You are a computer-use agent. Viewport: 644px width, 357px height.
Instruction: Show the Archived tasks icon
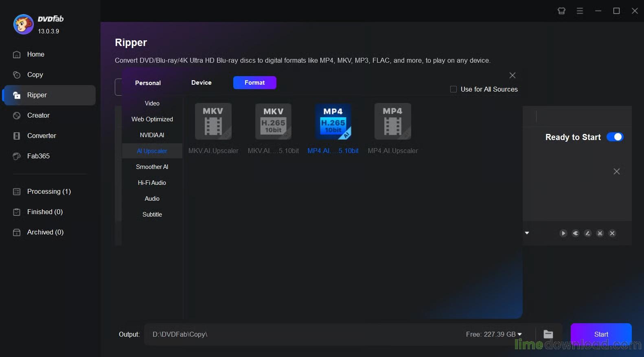[x=17, y=232]
